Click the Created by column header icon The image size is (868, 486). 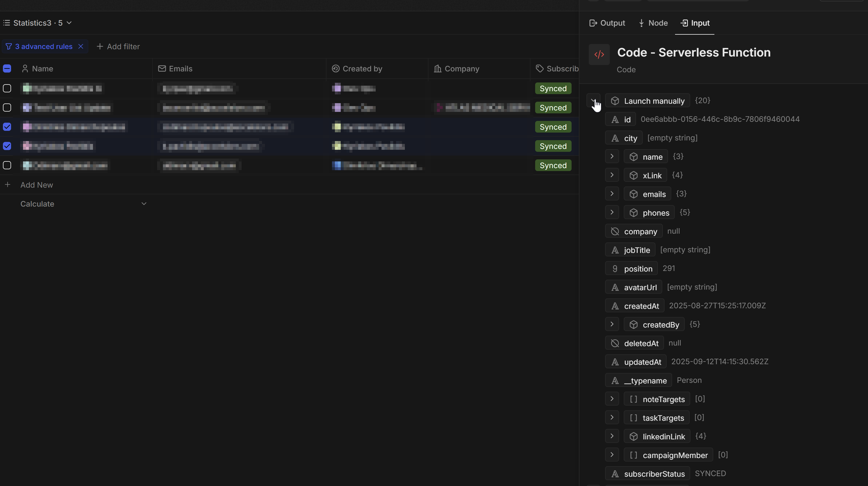coord(335,69)
